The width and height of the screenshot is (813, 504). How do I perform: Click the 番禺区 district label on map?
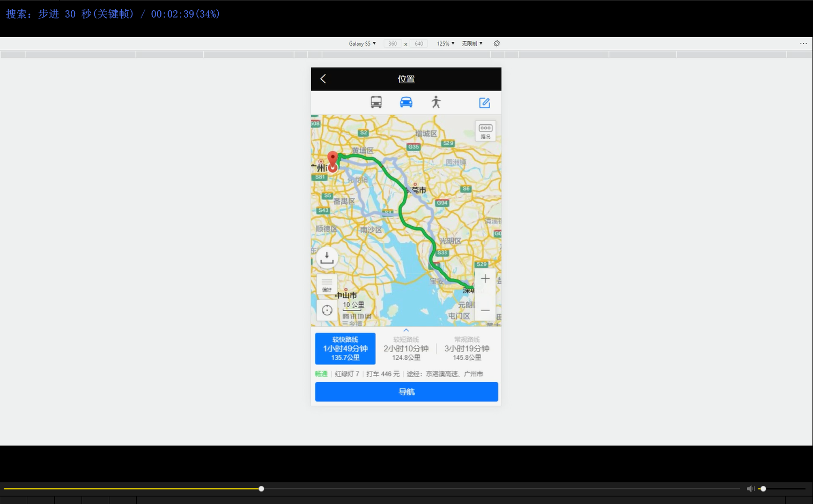point(344,201)
